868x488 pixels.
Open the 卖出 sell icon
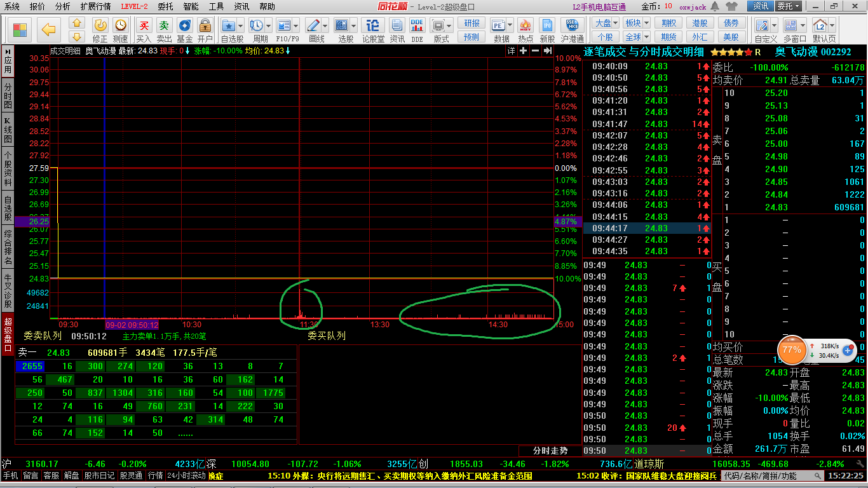tap(164, 25)
